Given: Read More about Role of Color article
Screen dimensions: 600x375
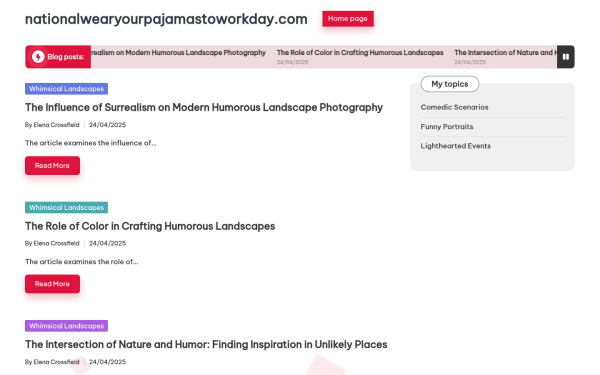Looking at the screenshot, I should (x=52, y=284).
